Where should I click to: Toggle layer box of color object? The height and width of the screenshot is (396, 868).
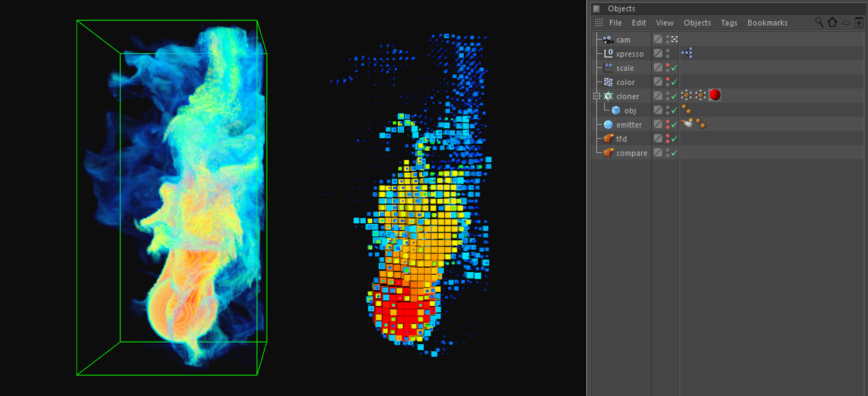click(658, 82)
